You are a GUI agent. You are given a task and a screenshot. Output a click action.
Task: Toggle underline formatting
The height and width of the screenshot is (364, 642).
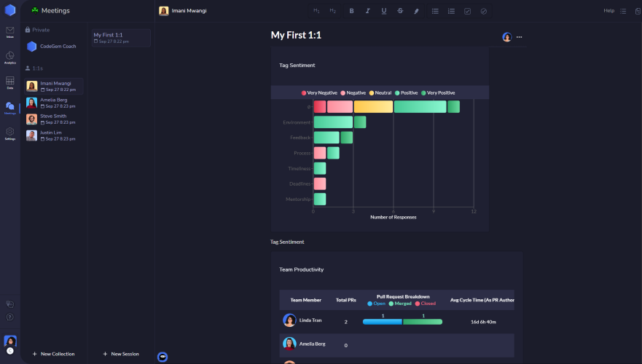(383, 11)
